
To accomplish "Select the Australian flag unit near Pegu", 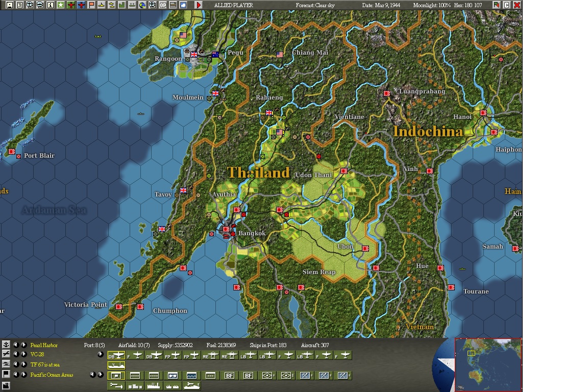I will tap(215, 55).
